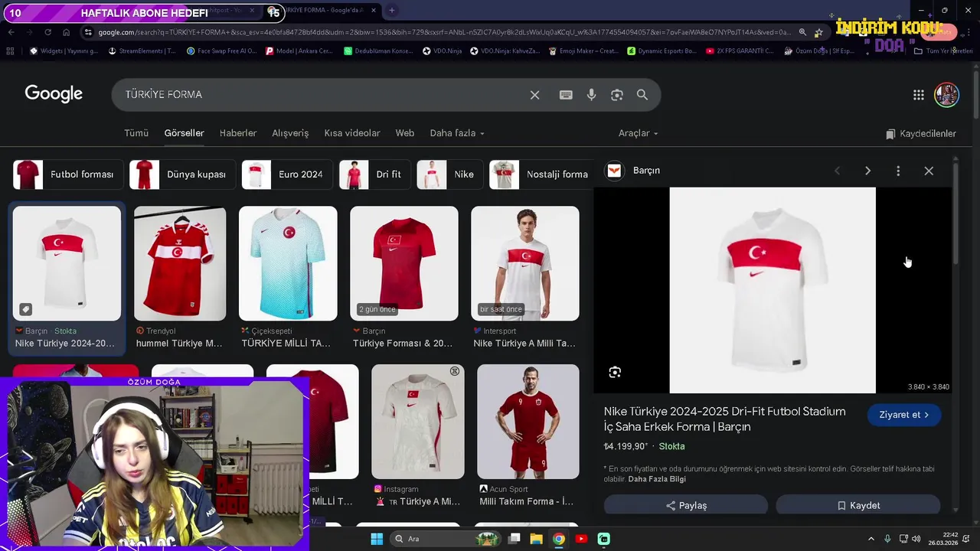Go back using Chrome's back arrow

(11, 32)
